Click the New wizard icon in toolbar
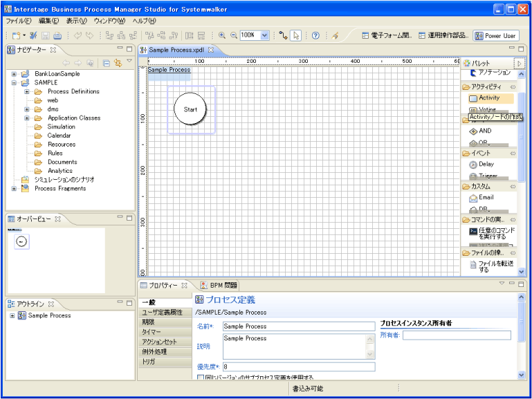The width and height of the screenshot is (532, 399). tap(16, 35)
